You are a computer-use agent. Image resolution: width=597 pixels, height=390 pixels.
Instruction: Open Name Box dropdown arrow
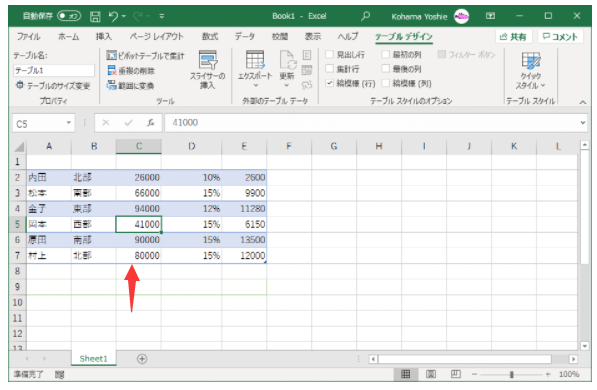click(69, 123)
